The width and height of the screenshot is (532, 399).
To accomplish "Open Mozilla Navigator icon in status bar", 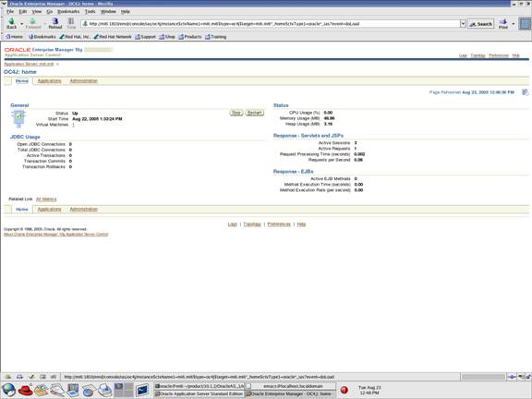I will pos(8,377).
